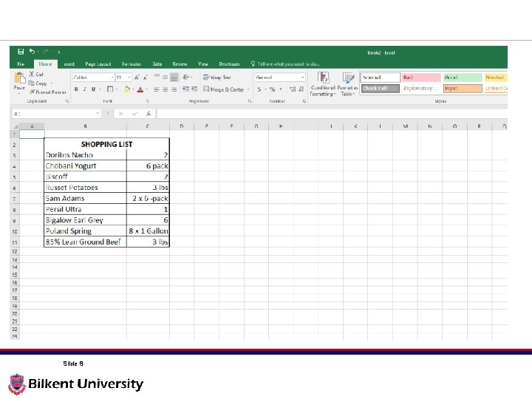
Task: Click the percent style icon
Action: [272, 89]
